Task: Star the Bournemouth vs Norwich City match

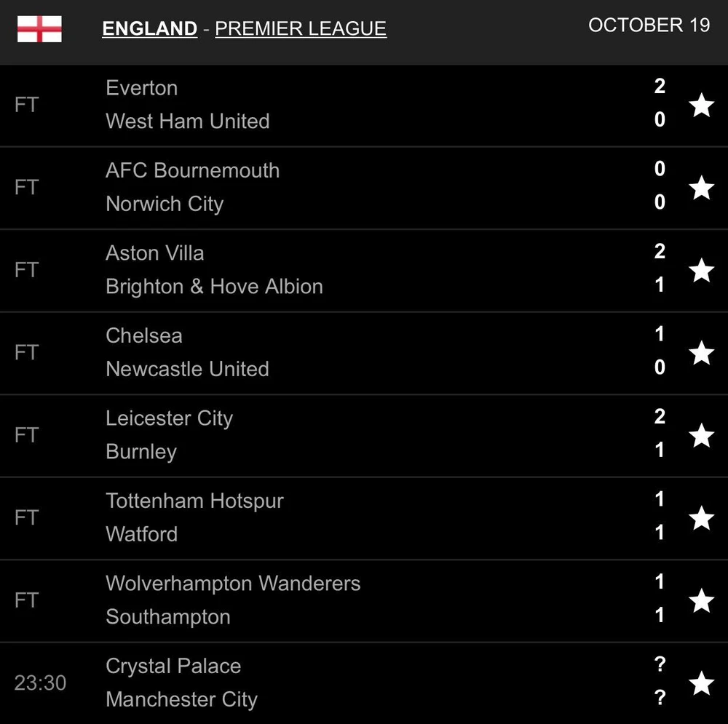Action: pyautogui.click(x=701, y=188)
